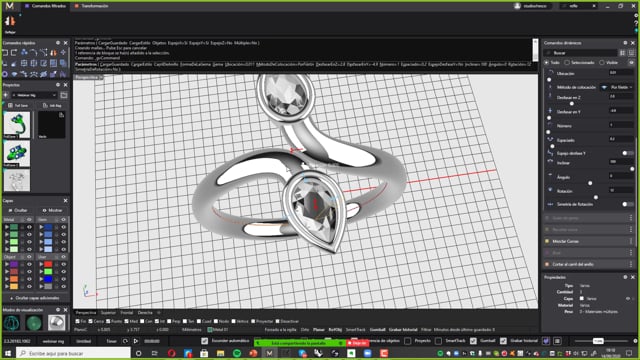Open the Transformación ribbon tab
Screen dimensions: 640x360
coord(92,6)
